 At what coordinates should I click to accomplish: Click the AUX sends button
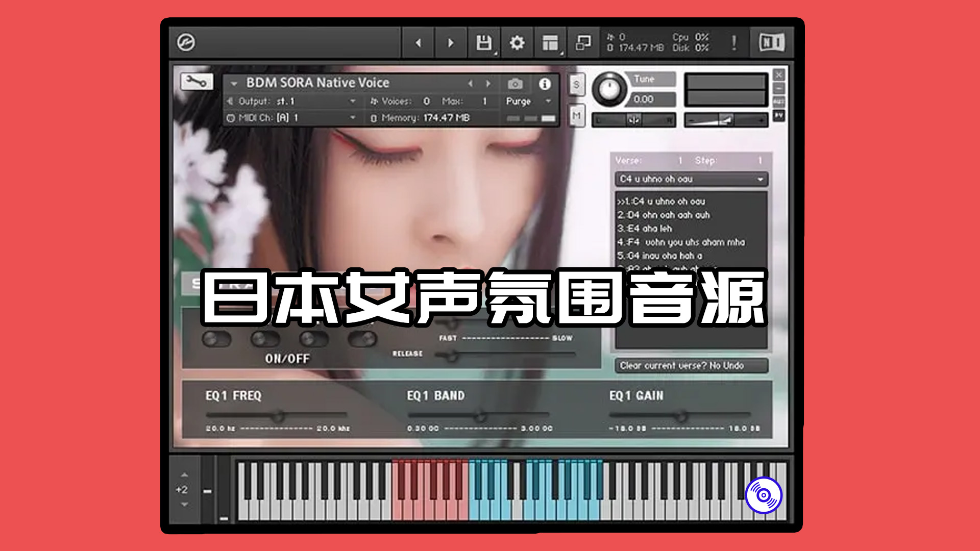click(779, 102)
